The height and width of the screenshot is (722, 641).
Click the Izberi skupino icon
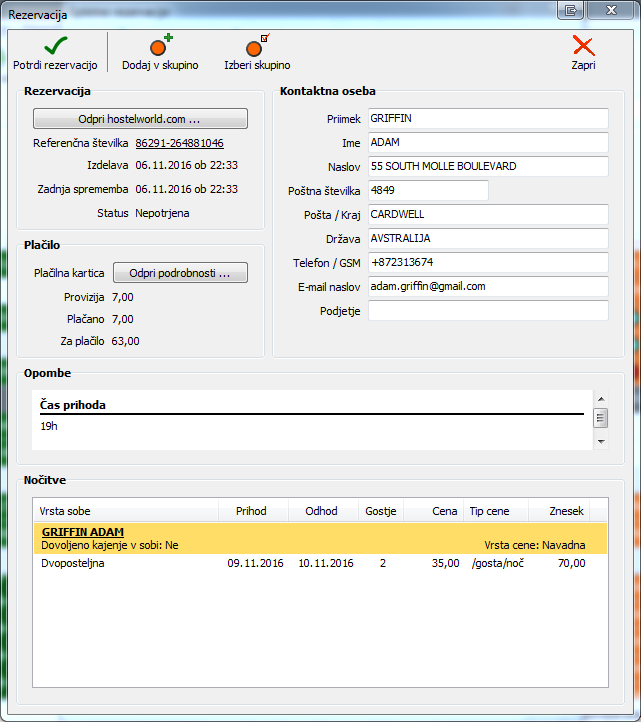pos(257,46)
